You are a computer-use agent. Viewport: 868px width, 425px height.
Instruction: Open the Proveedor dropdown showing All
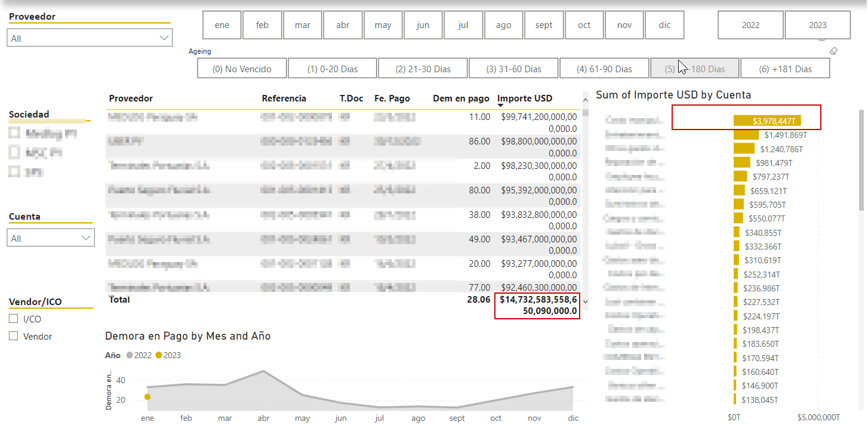click(x=90, y=38)
